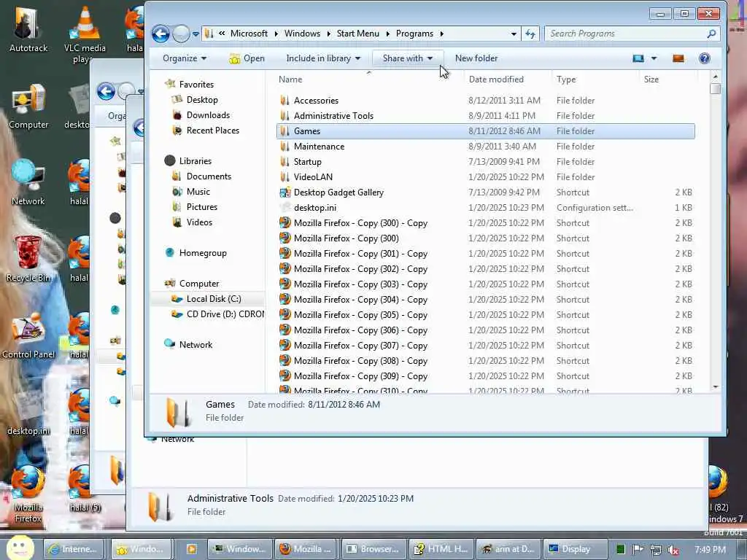Click the forward navigation arrow
747x560 pixels.
coord(181,34)
